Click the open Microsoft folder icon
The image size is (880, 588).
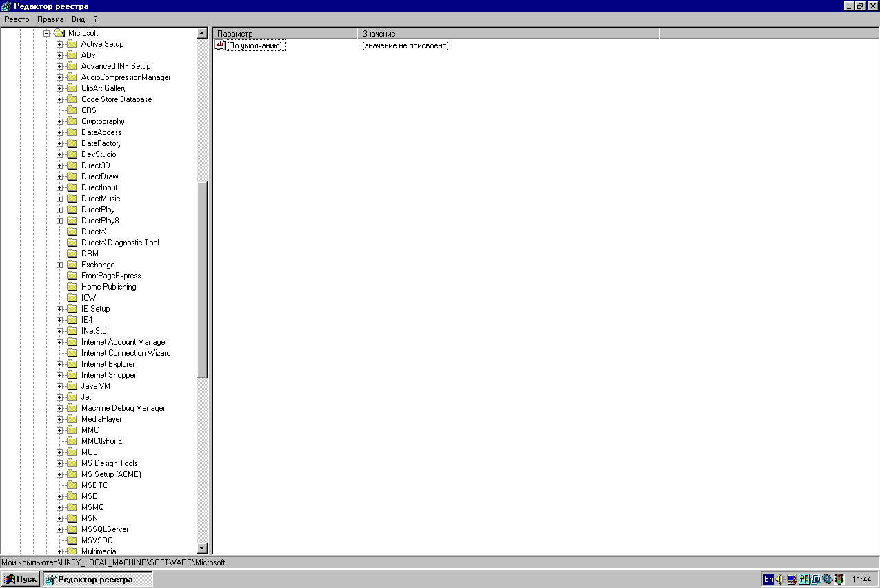click(59, 33)
